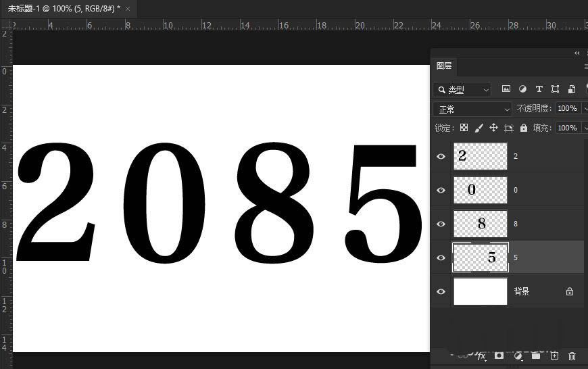Screen dimensions: 588x369
Task: Filter layers by adjustment layer icon
Action: tap(522, 89)
